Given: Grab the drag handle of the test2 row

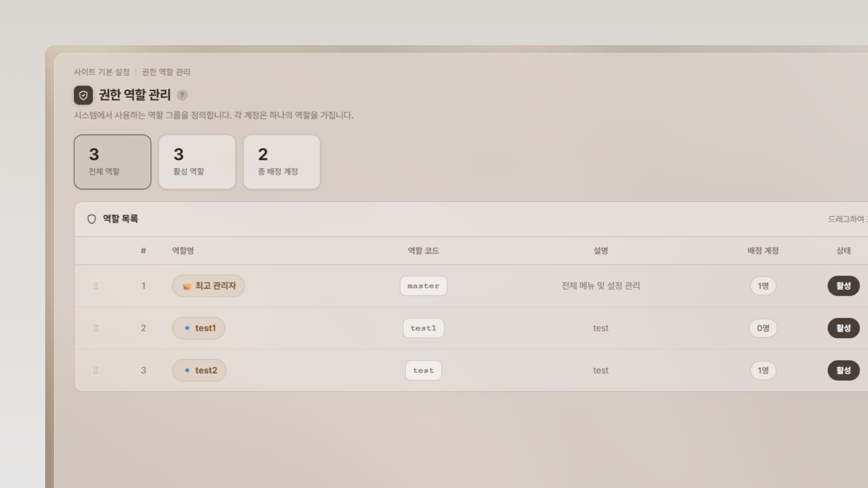Looking at the screenshot, I should point(96,371).
